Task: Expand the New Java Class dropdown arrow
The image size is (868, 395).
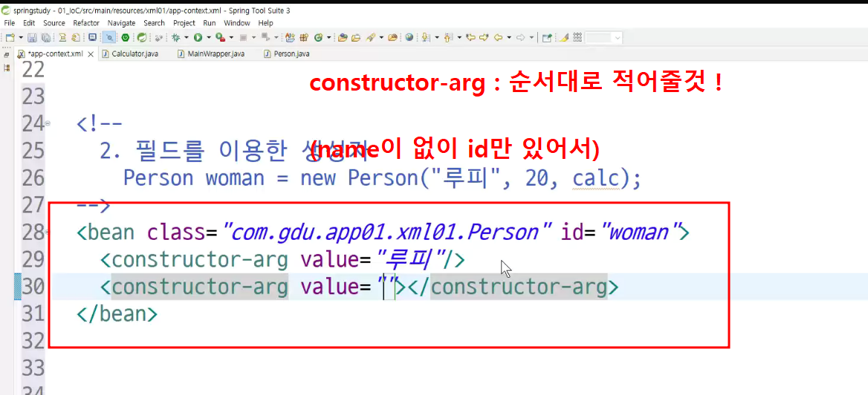Action: tap(328, 38)
